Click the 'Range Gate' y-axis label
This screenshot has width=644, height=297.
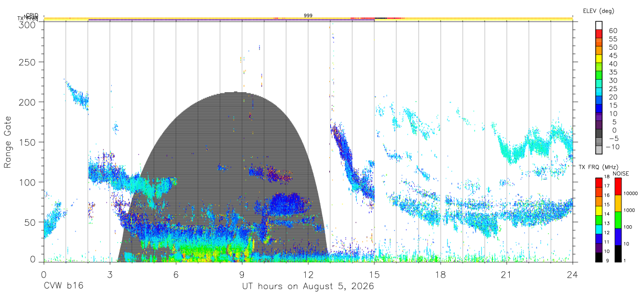(8, 142)
